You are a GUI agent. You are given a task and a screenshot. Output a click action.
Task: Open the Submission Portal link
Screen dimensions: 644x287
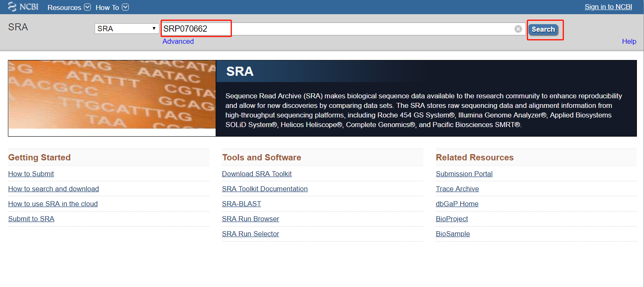464,174
